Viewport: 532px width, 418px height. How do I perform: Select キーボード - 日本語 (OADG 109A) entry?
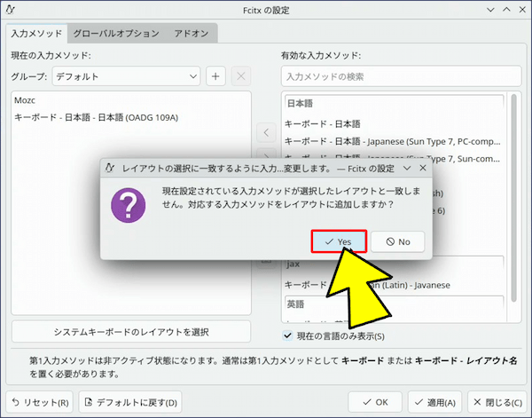pos(97,117)
